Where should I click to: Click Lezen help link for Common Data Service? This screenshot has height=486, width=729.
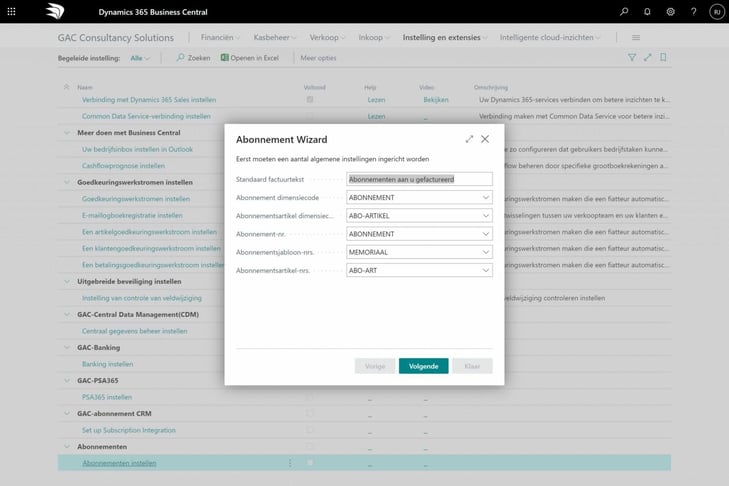[x=376, y=116]
